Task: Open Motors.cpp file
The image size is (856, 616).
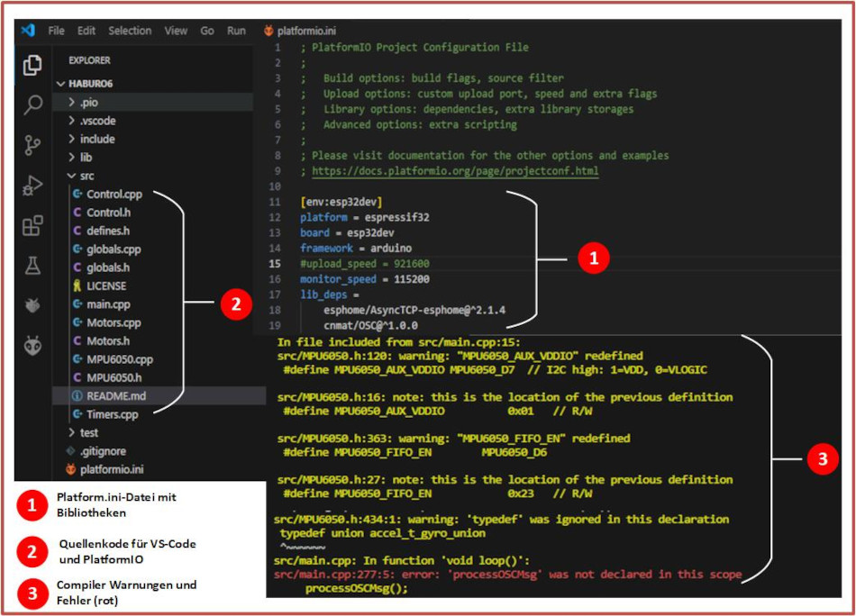Action: coord(107,322)
